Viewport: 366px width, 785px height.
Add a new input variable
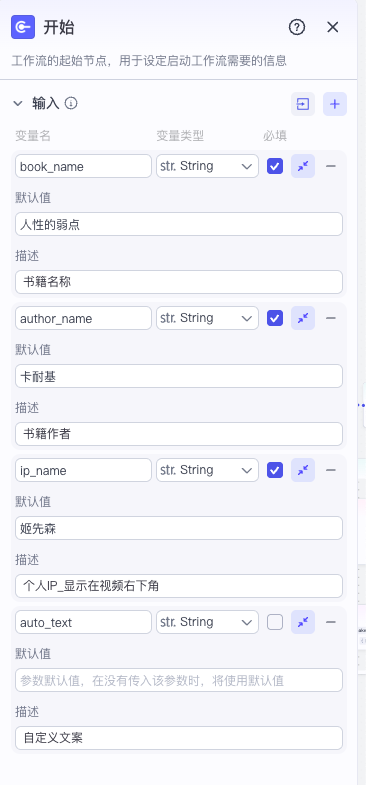point(335,104)
